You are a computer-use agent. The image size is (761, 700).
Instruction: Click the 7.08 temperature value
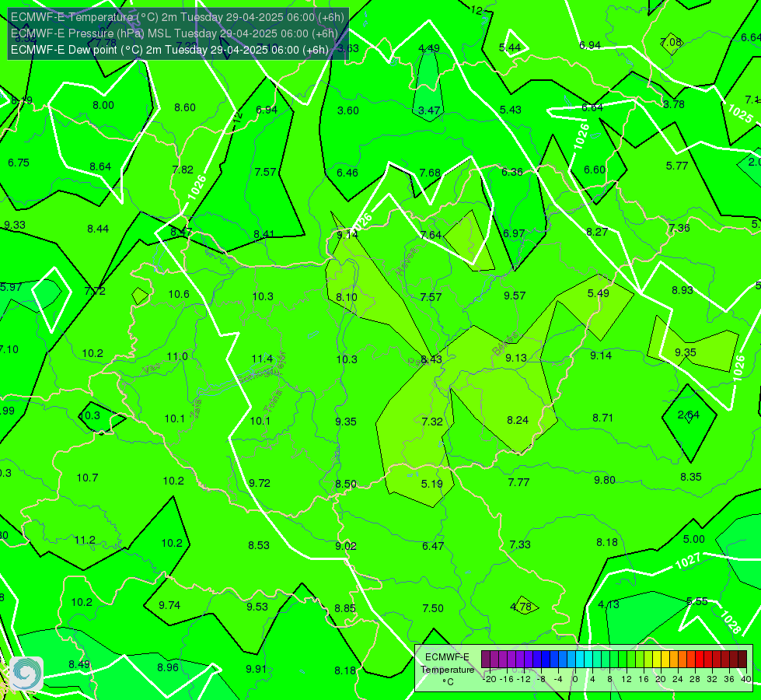(671, 42)
